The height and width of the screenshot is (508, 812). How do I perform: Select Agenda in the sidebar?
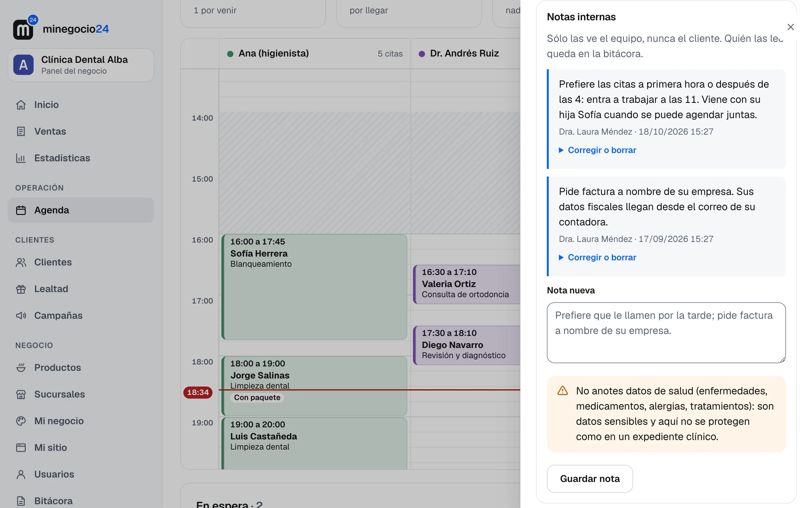click(x=81, y=210)
